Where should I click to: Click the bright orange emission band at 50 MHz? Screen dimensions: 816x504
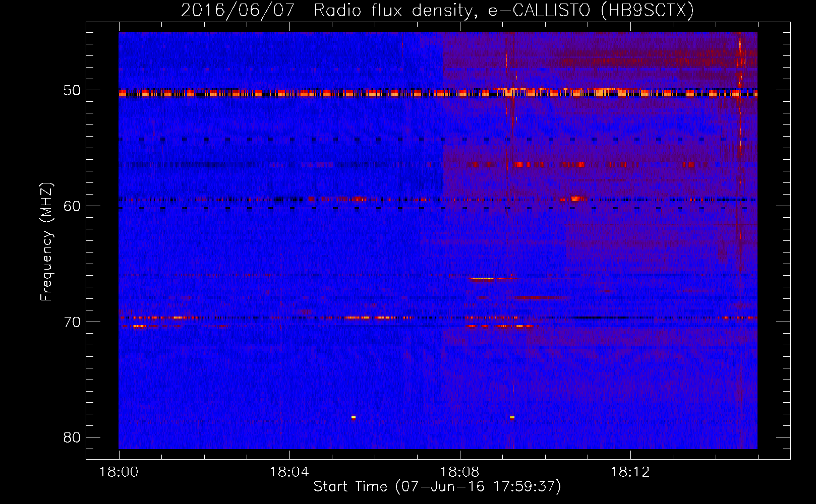pyautogui.click(x=438, y=93)
